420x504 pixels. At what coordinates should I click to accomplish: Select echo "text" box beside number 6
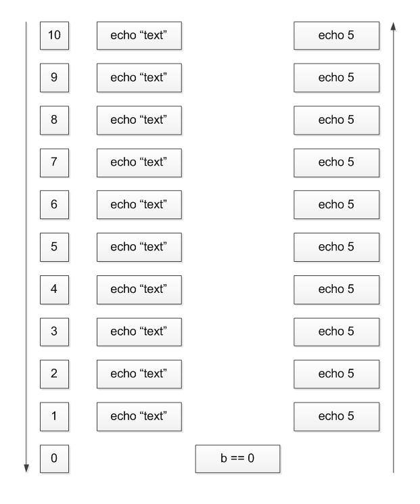coord(139,205)
